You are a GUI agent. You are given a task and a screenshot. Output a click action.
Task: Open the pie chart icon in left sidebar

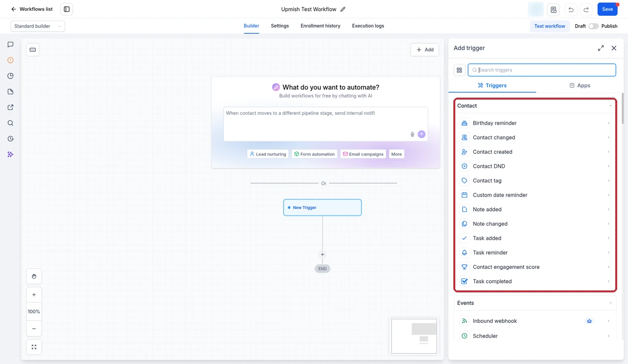[x=10, y=76]
